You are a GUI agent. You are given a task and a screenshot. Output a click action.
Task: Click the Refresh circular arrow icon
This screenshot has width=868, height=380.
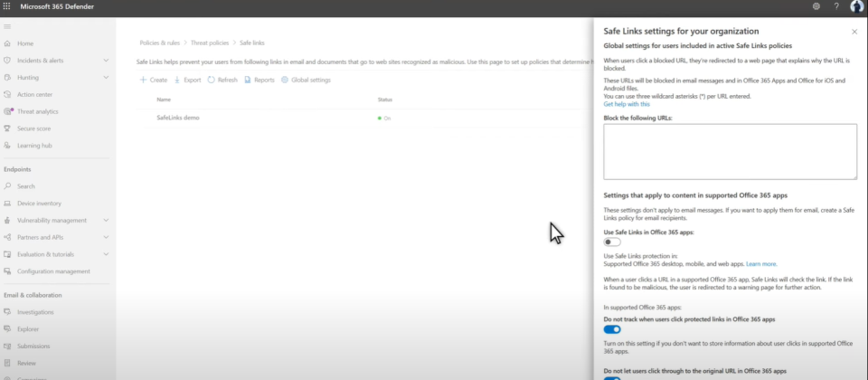(212, 80)
